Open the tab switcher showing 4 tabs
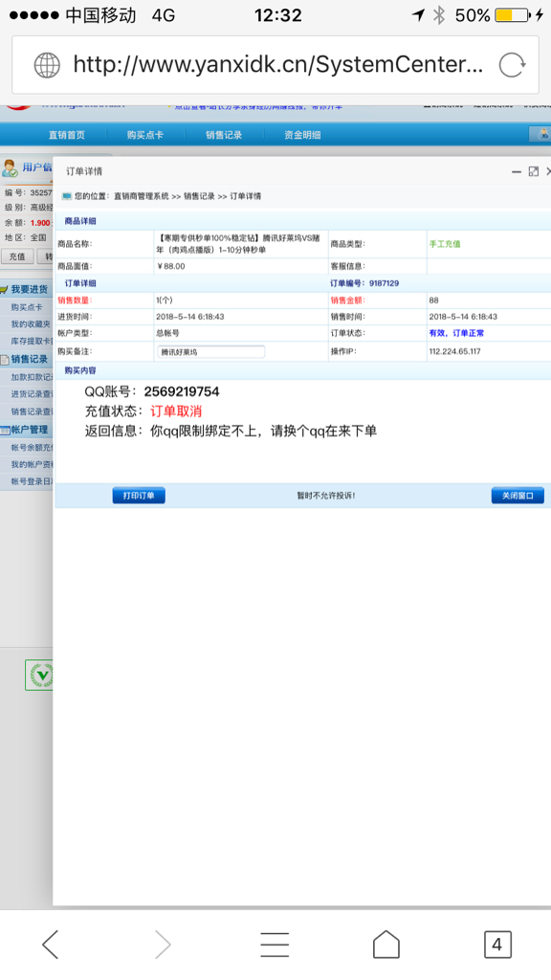Image resolution: width=551 pixels, height=980 pixels. [497, 945]
